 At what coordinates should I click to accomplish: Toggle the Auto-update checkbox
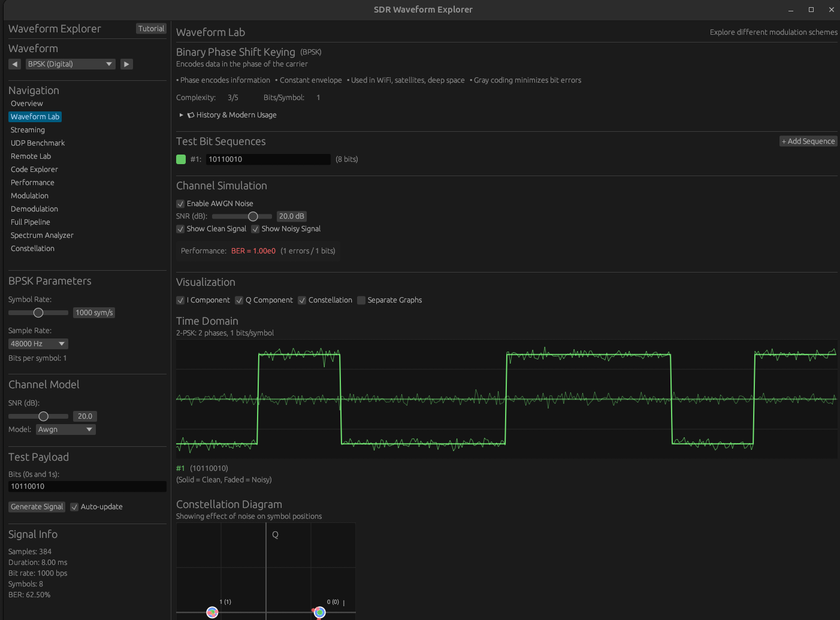[x=74, y=507]
